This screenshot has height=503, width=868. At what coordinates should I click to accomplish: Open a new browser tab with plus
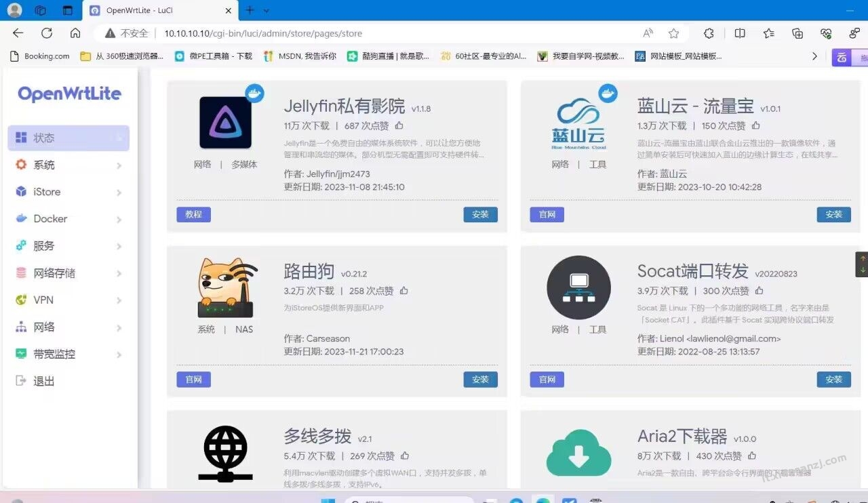250,10
